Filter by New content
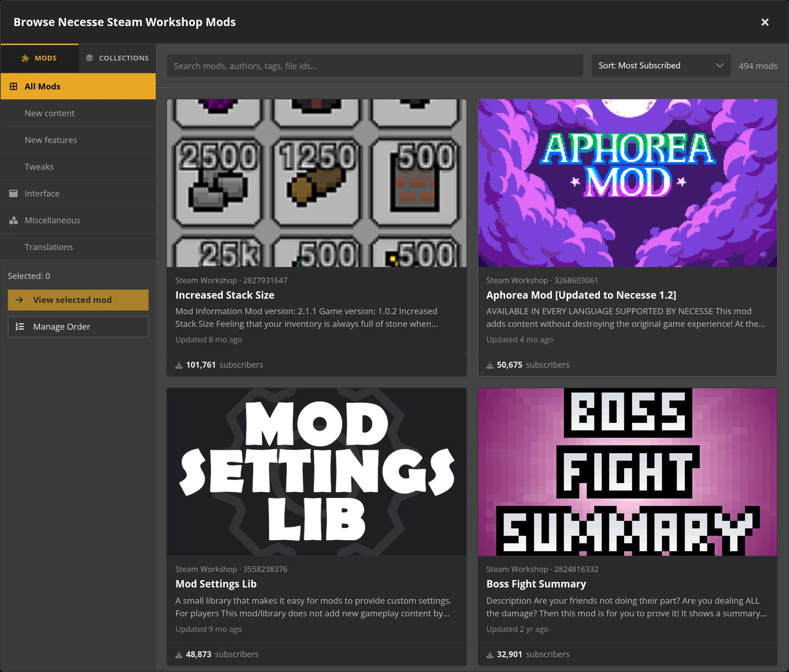This screenshot has width=789, height=672. pyautogui.click(x=78, y=113)
